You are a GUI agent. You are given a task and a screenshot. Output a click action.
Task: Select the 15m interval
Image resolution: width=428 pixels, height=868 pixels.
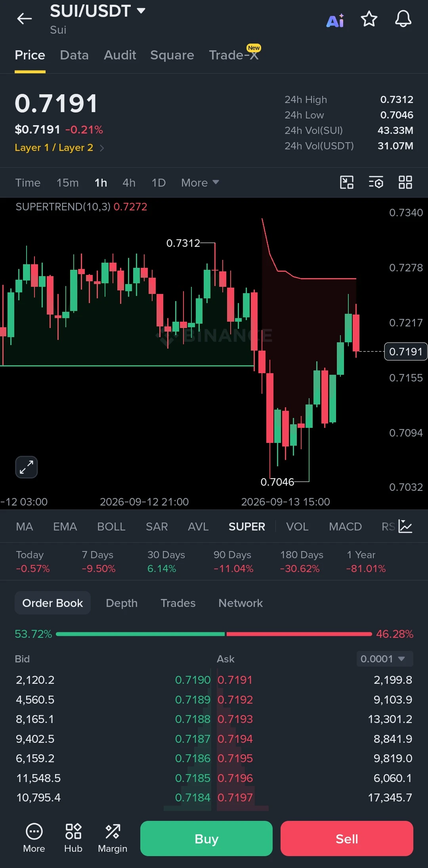[67, 183]
